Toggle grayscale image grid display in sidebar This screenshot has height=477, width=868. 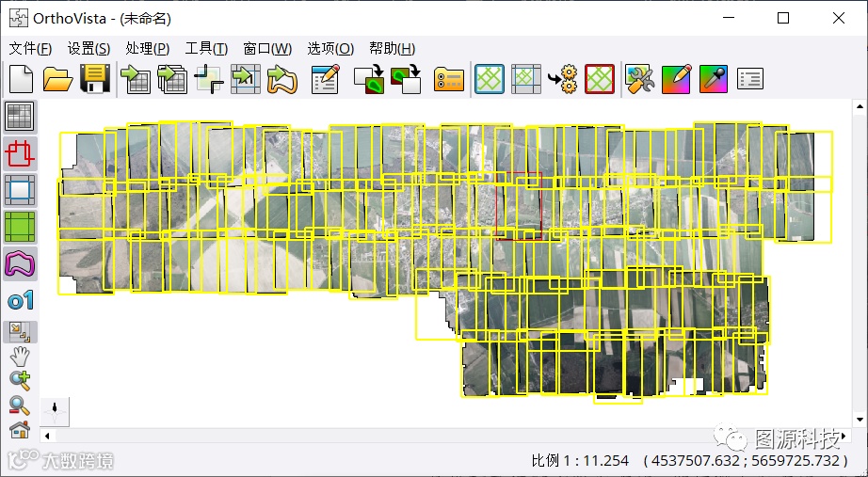pos(20,117)
